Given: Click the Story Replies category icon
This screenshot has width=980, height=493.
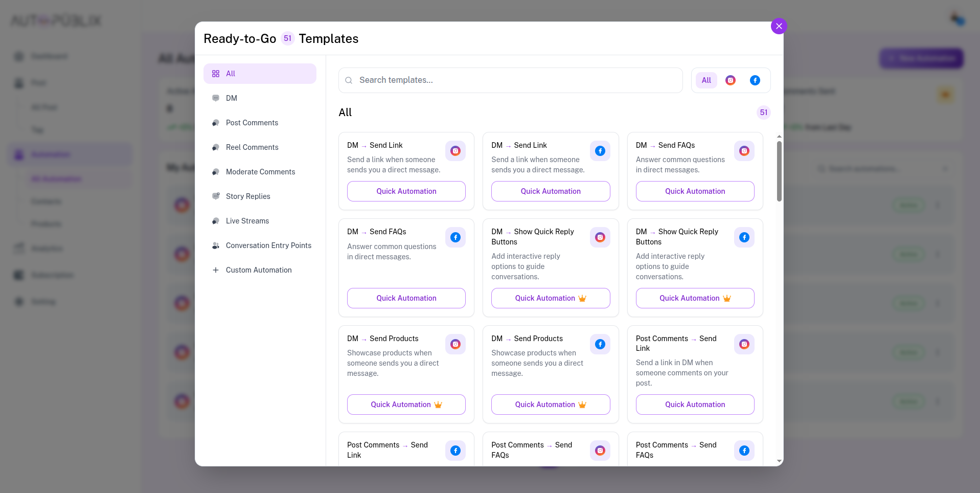Looking at the screenshot, I should [216, 196].
